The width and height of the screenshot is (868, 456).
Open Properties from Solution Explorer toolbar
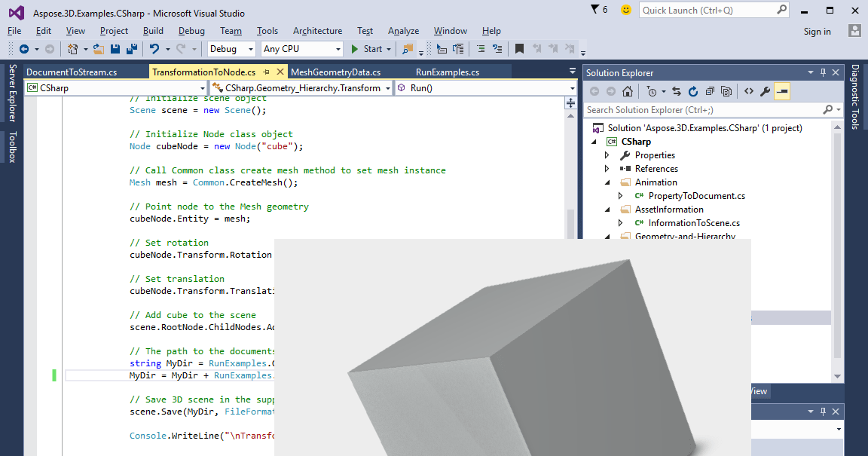pyautogui.click(x=765, y=90)
